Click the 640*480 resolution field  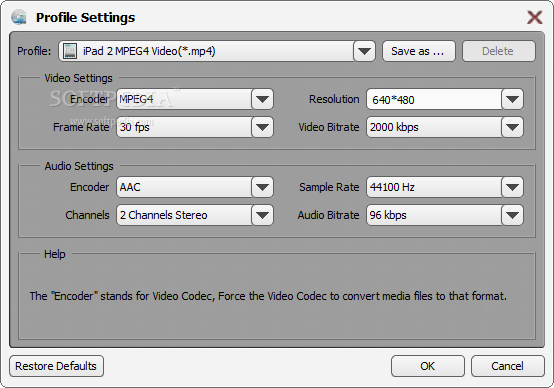coord(434,99)
